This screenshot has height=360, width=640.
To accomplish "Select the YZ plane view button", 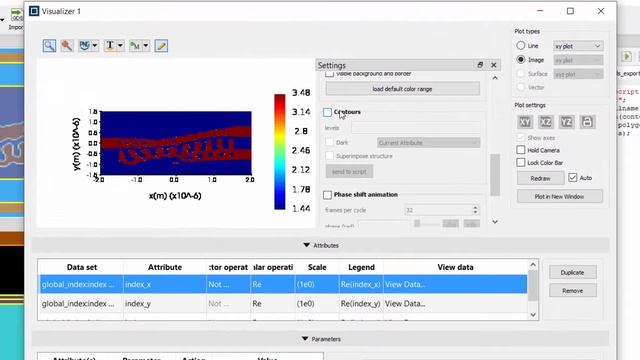I will (x=566, y=122).
